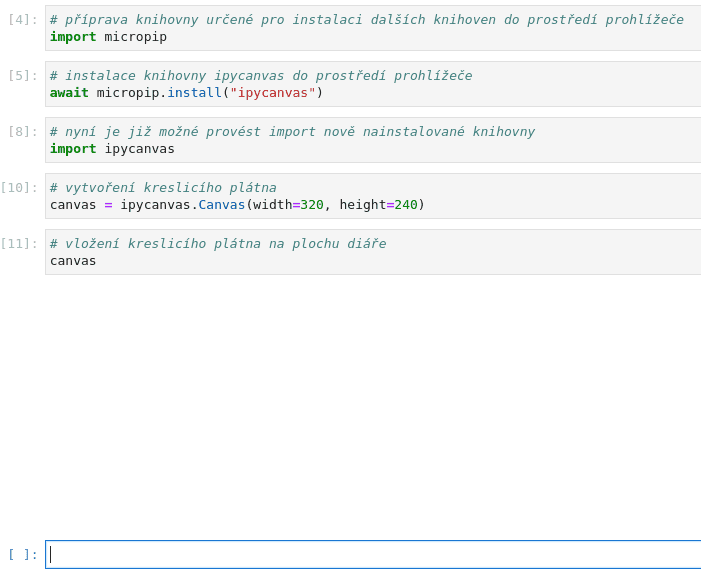Click the 'await' keyword in cell 5
This screenshot has width=701, height=581.
(69, 93)
